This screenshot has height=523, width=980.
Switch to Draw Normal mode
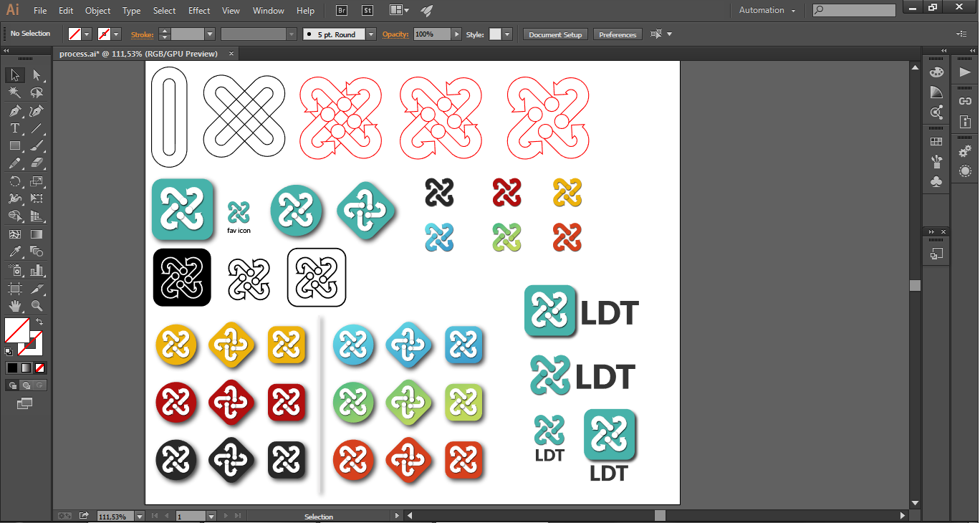(13, 385)
